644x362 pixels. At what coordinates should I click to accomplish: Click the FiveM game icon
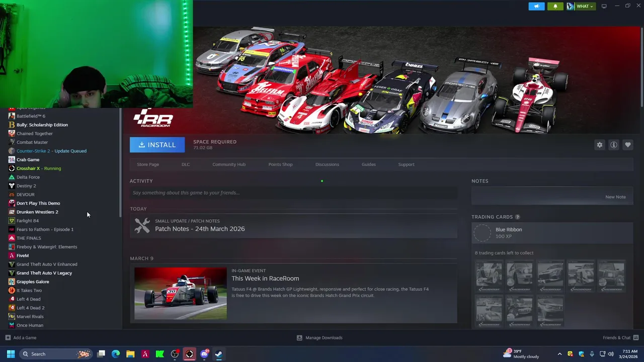(12, 255)
